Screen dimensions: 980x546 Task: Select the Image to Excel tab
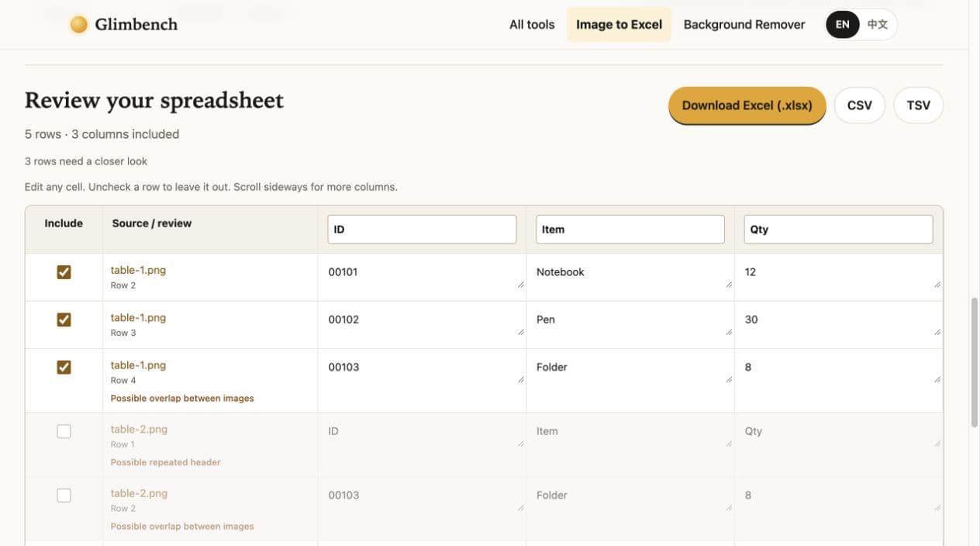619,25
